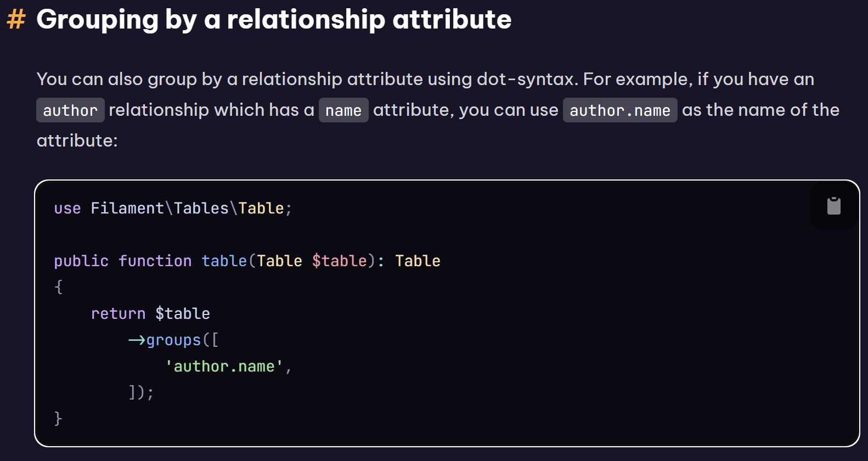This screenshot has width=868, height=461.
Task: Click the word 'dot-syntax' in the paragraph
Action: 526,79
